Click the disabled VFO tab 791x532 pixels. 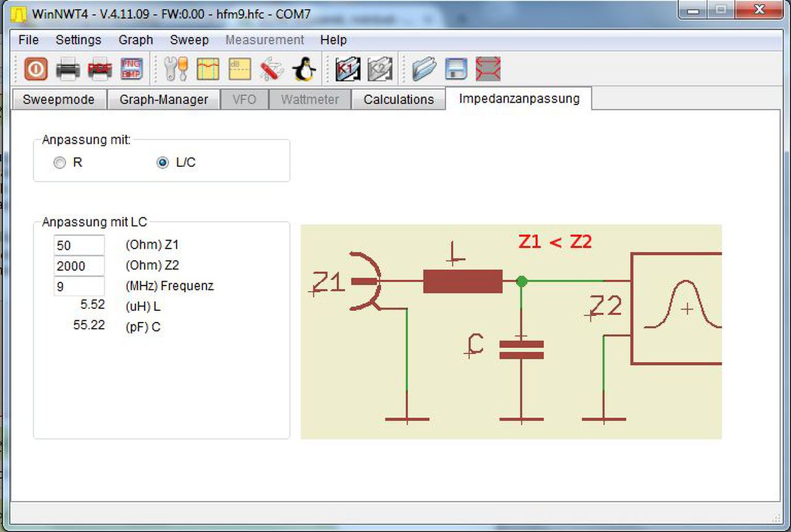(245, 99)
